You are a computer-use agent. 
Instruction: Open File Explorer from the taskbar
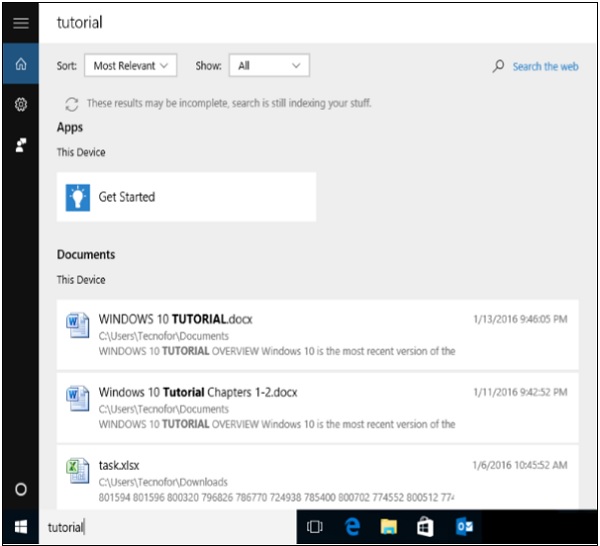388,526
